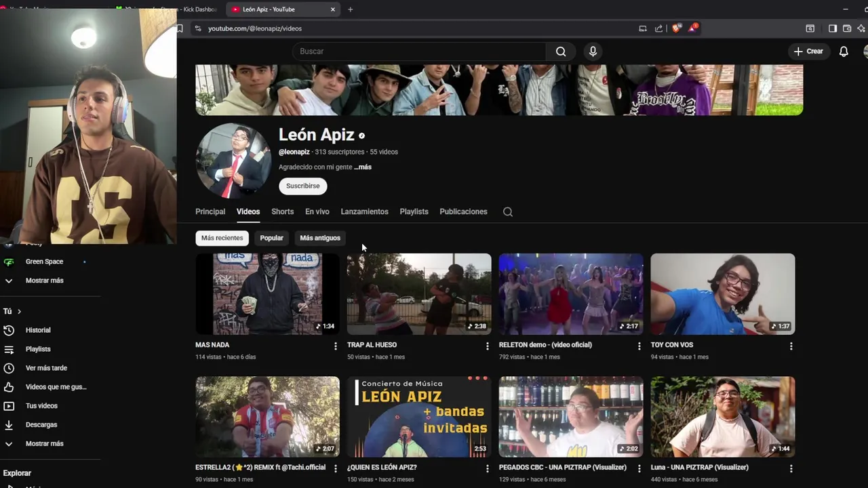The height and width of the screenshot is (488, 868).
Task: Open new browser tab plus button
Action: click(x=350, y=9)
